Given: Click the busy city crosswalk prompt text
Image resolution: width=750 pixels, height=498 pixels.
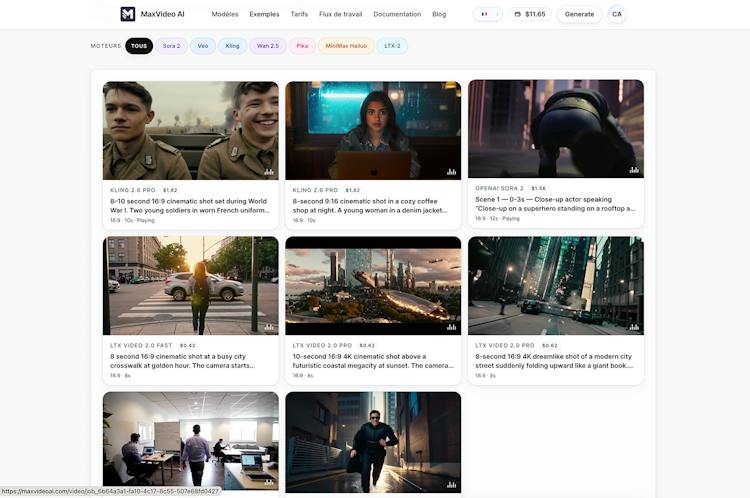Looking at the screenshot, I should [x=182, y=361].
